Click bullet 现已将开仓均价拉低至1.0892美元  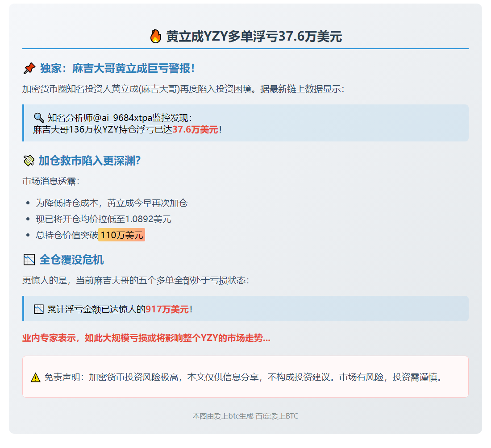pos(104,219)
